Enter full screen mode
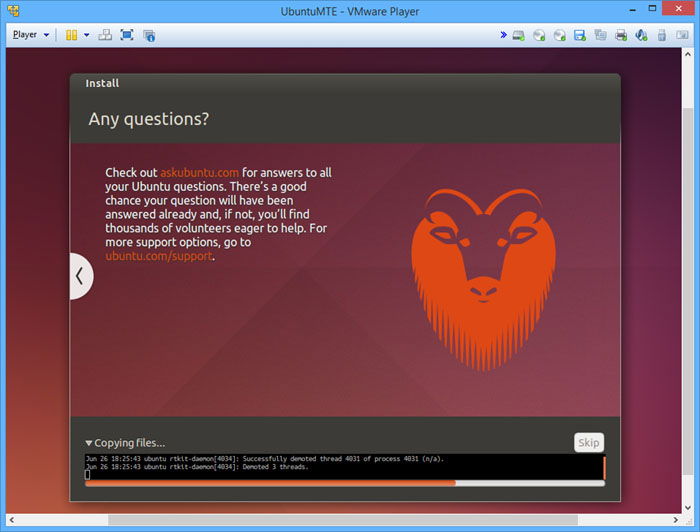Screen dimensions: 700x532 pos(127,35)
